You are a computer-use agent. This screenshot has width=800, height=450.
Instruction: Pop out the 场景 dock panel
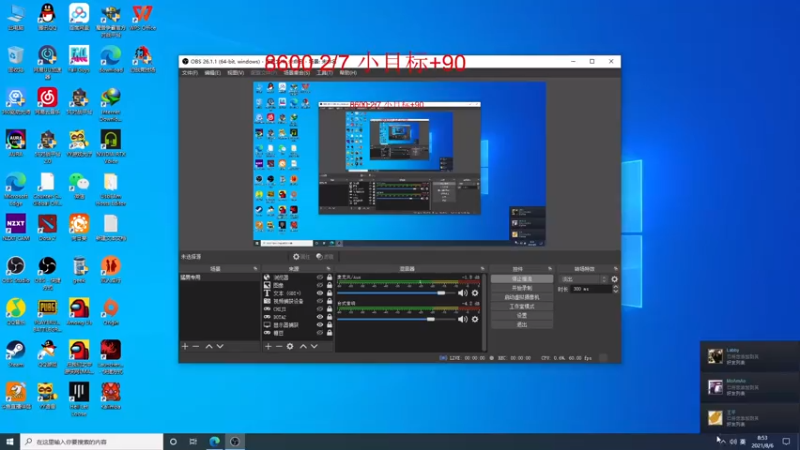coord(255,269)
